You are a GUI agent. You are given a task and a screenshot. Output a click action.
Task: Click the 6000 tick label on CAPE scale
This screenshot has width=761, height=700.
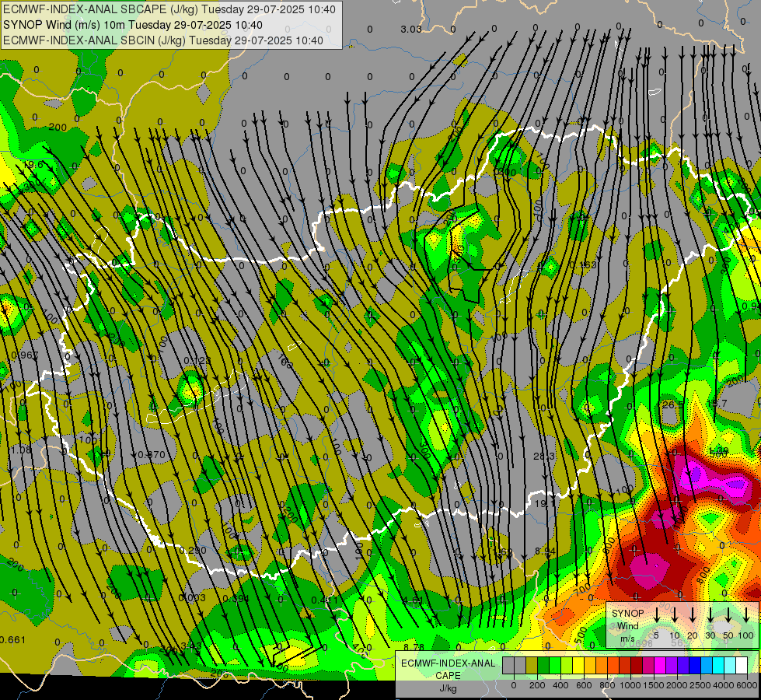coord(747,685)
